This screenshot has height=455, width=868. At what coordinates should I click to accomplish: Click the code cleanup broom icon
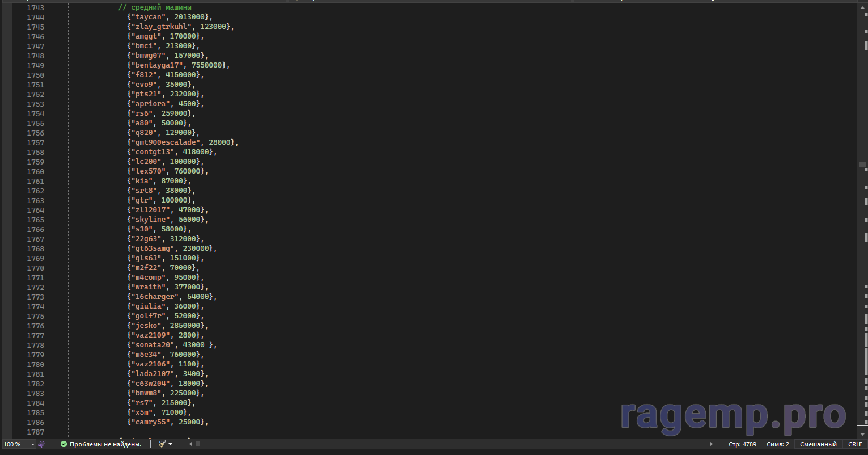point(162,444)
